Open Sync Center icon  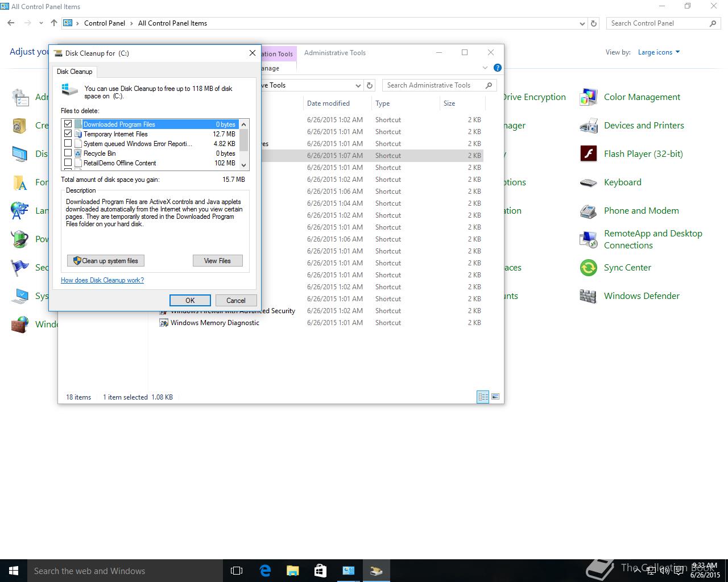click(x=588, y=268)
